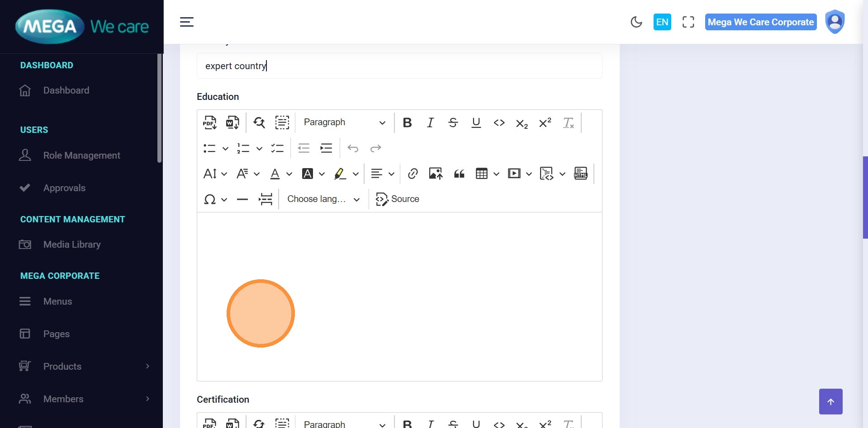This screenshot has width=868, height=428.
Task: Go to Role Management page
Action: (x=81, y=155)
